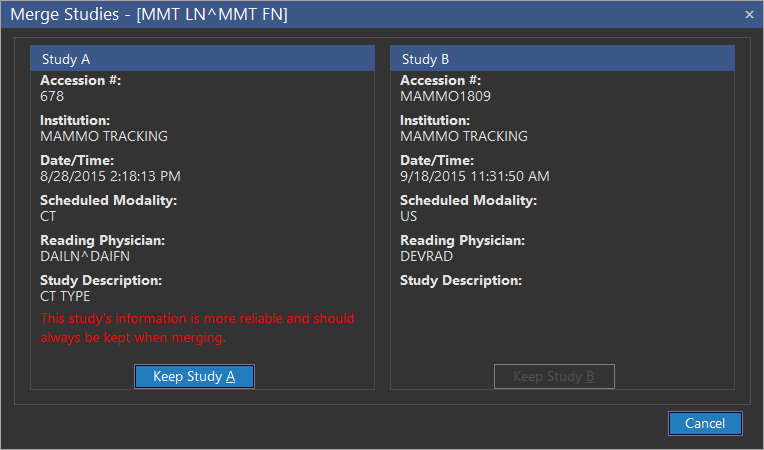The image size is (764, 450).
Task: Click the Keep Study A button
Action: 194,376
